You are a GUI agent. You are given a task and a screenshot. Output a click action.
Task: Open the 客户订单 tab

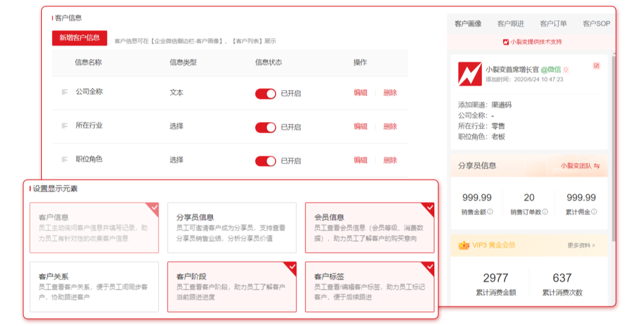point(553,24)
